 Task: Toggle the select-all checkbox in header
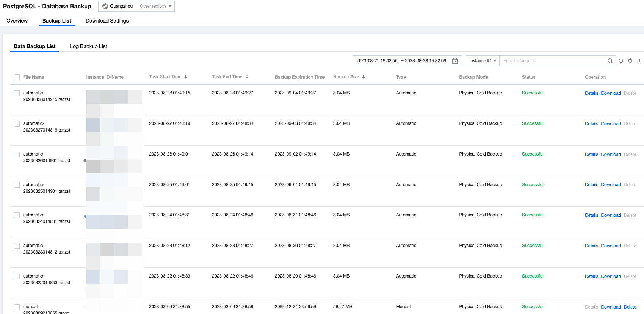point(17,77)
